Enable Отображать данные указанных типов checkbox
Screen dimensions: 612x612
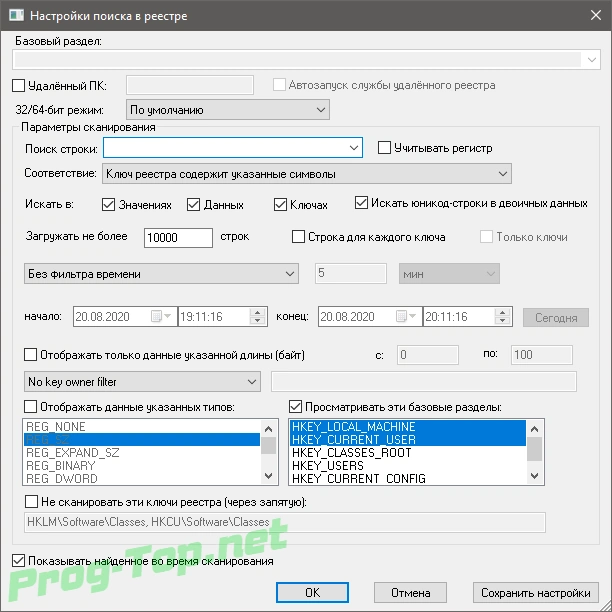pyautogui.click(x=30, y=407)
